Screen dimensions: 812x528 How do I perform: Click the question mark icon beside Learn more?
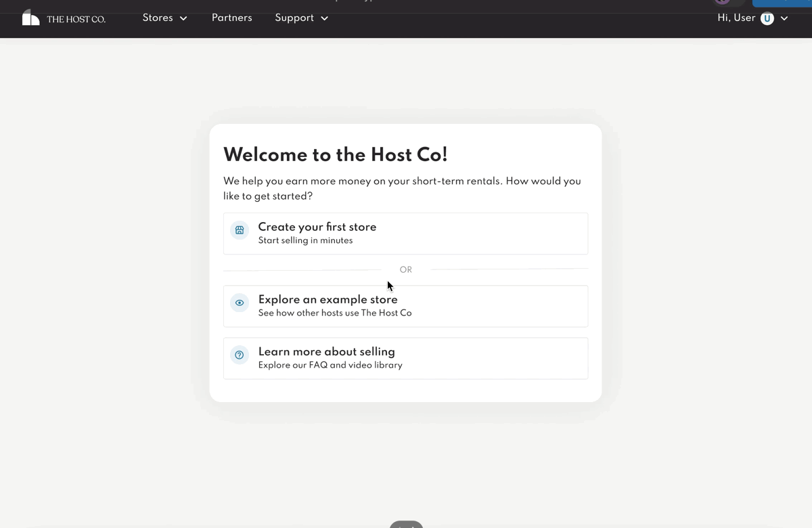(240, 355)
